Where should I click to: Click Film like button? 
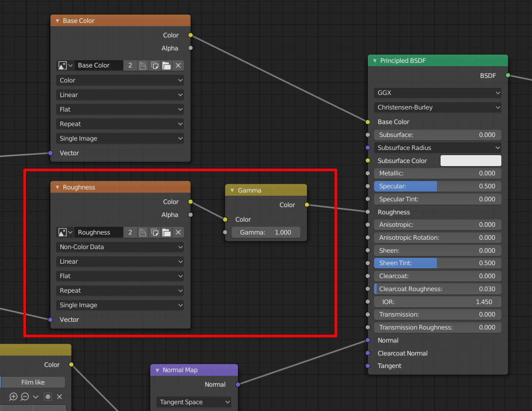click(x=33, y=382)
